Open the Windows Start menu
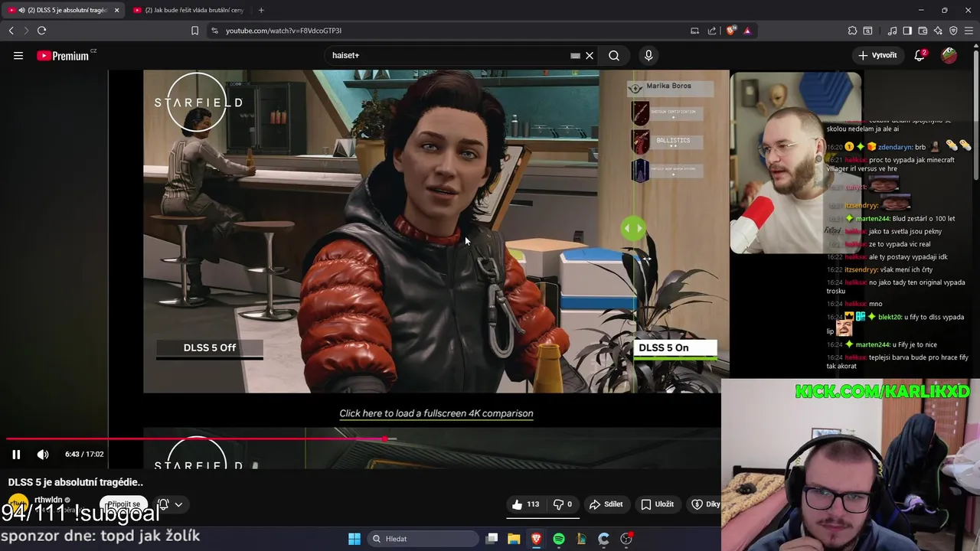This screenshot has height=551, width=980. (x=354, y=539)
